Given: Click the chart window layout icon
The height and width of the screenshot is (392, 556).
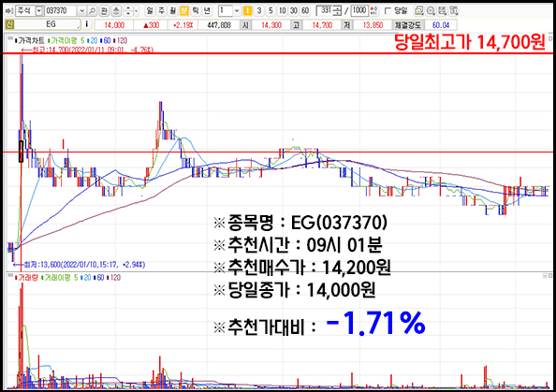Looking at the screenshot, I should (418, 11).
